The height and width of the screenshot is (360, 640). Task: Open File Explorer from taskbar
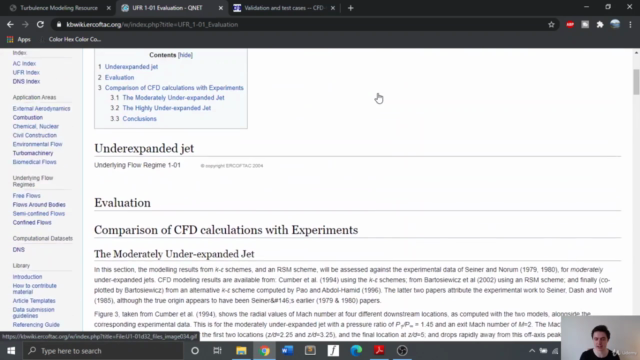241,351
